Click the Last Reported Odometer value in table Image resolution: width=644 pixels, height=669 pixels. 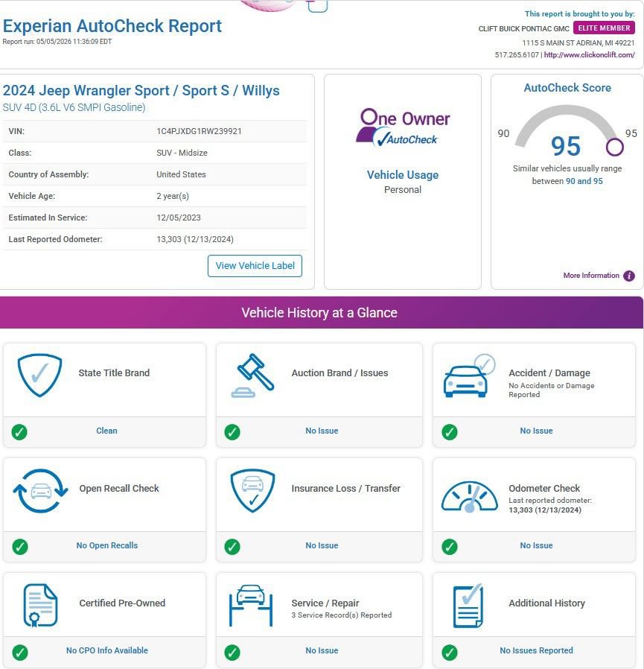pyautogui.click(x=195, y=239)
